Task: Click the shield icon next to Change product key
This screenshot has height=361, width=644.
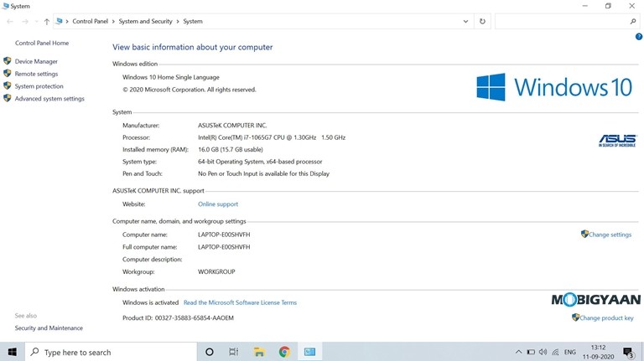Action: (575, 317)
